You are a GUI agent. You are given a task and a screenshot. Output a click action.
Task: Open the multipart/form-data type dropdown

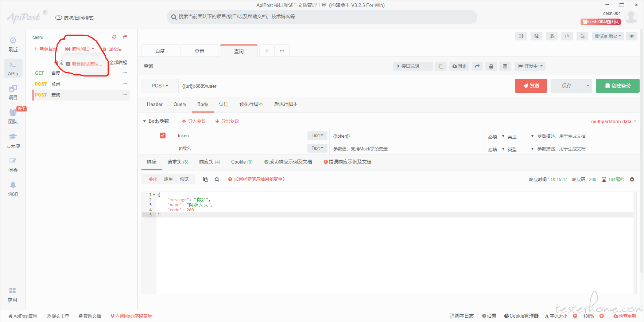point(614,122)
